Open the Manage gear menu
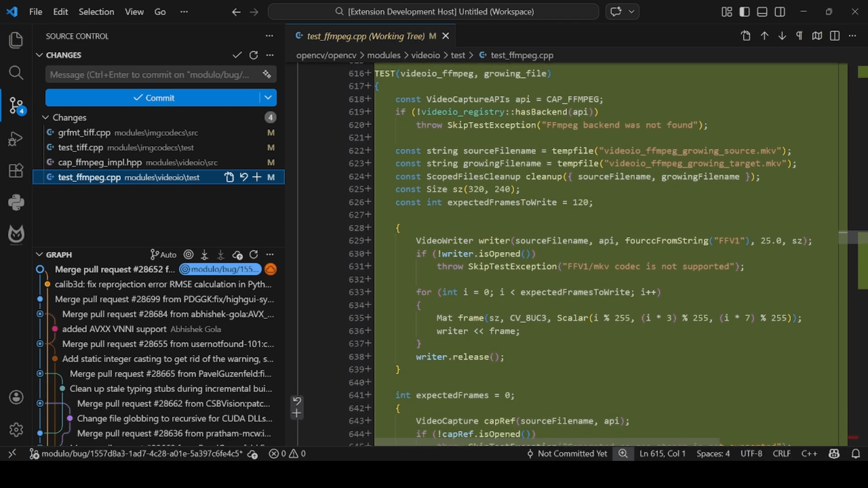868x488 pixels. [16, 429]
